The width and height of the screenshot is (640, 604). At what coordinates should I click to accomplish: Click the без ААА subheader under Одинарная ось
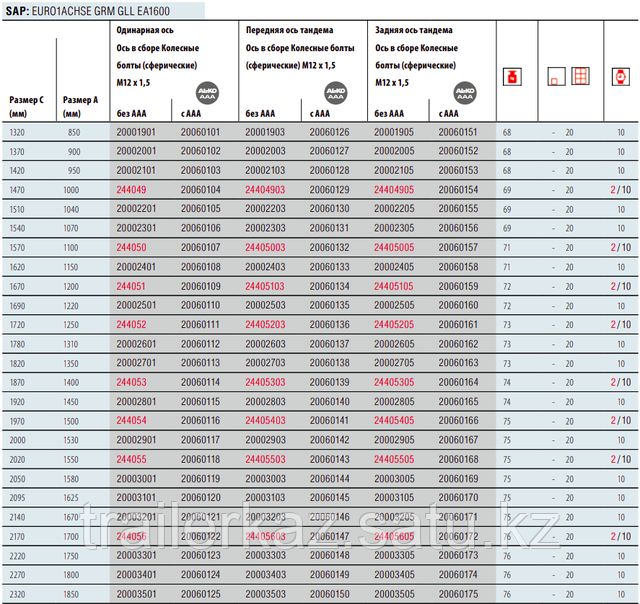[131, 113]
